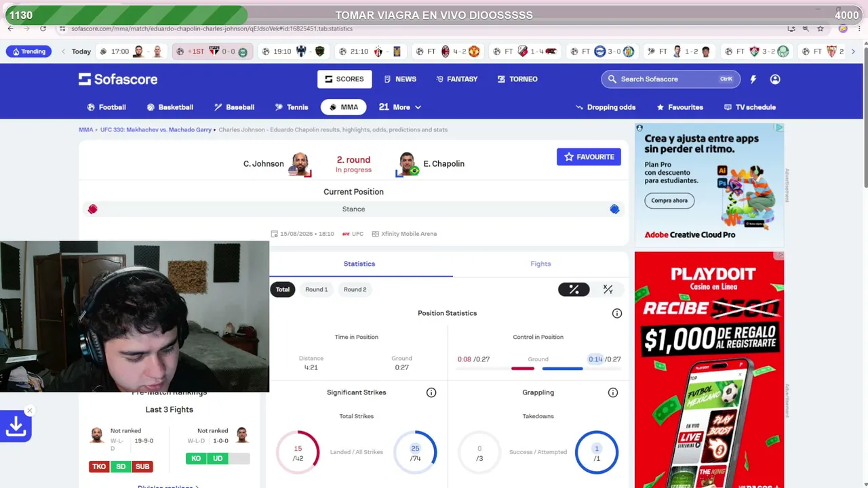Viewport: 868px width, 488px height.
Task: Open the NEWS tab
Action: tap(400, 79)
